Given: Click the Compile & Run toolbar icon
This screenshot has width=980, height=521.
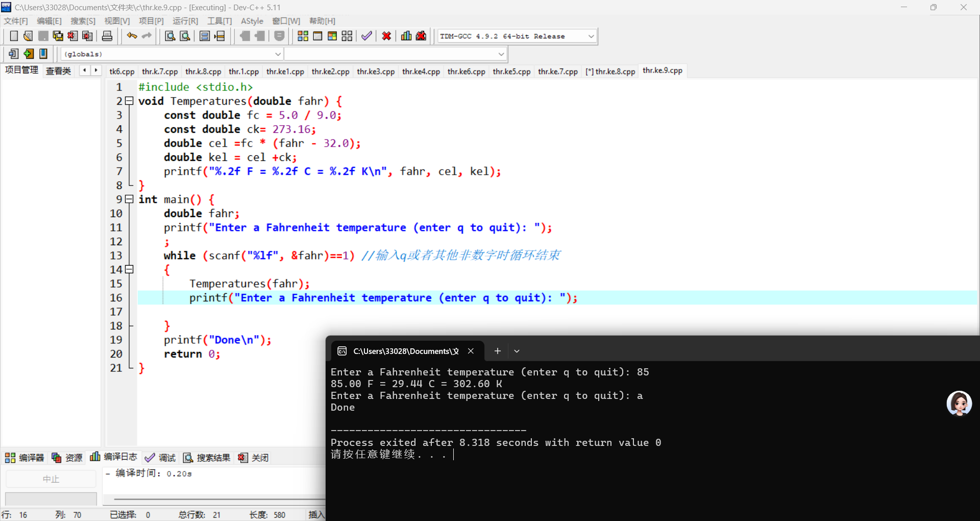Looking at the screenshot, I should 332,36.
